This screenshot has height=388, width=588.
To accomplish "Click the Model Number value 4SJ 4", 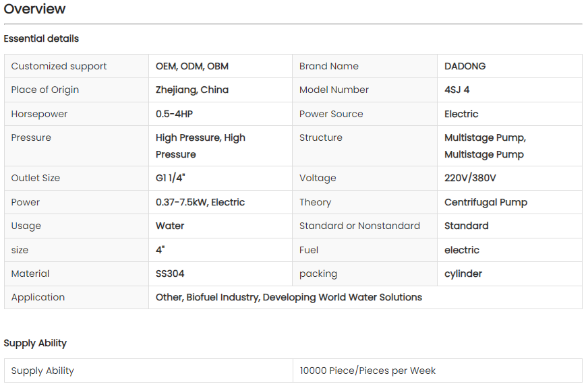I will [457, 90].
